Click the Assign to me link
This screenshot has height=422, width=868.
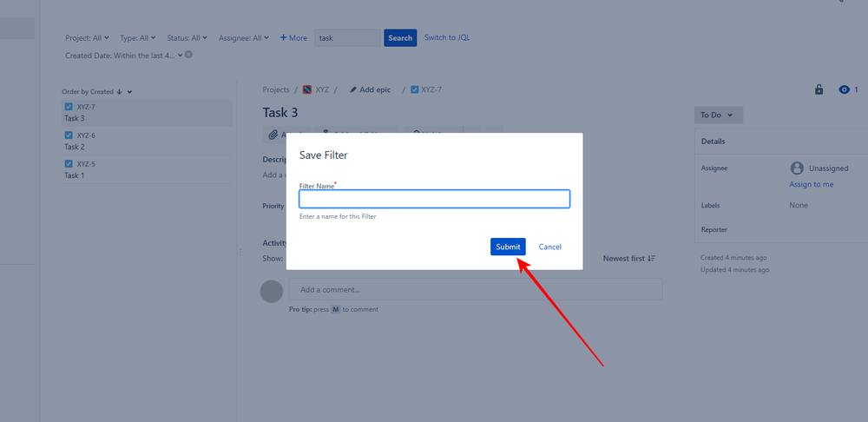click(x=811, y=184)
